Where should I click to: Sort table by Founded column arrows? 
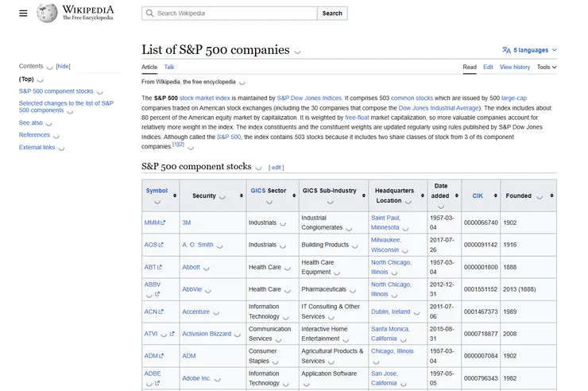click(551, 195)
